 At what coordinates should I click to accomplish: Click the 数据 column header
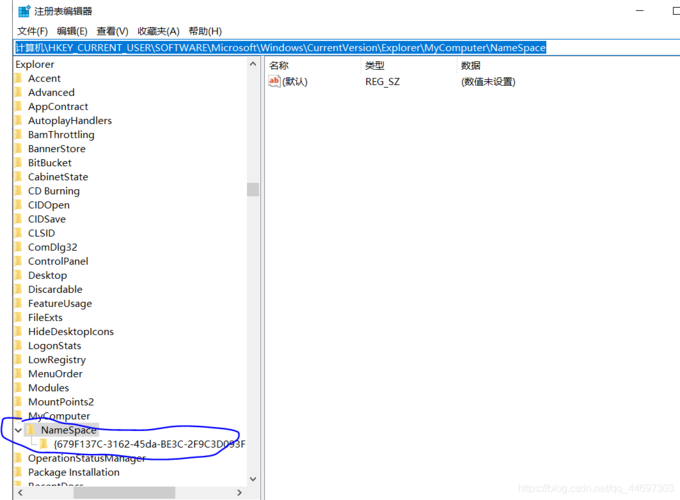pyautogui.click(x=471, y=65)
